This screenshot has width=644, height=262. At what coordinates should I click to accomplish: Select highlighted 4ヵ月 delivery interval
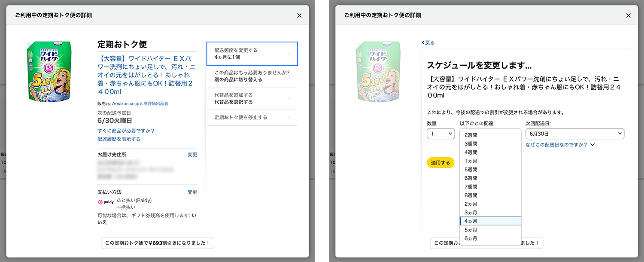(490, 221)
